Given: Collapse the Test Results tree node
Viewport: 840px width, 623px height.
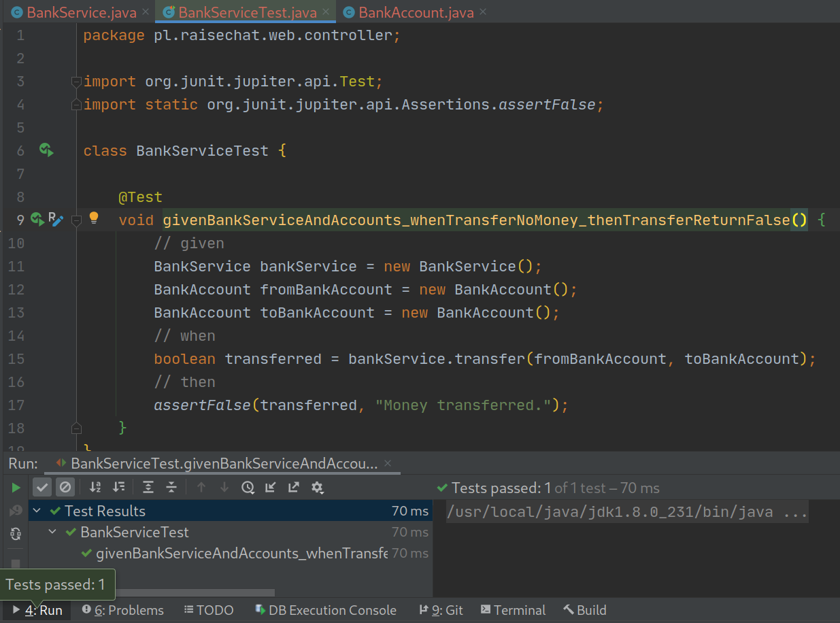Looking at the screenshot, I should (37, 511).
